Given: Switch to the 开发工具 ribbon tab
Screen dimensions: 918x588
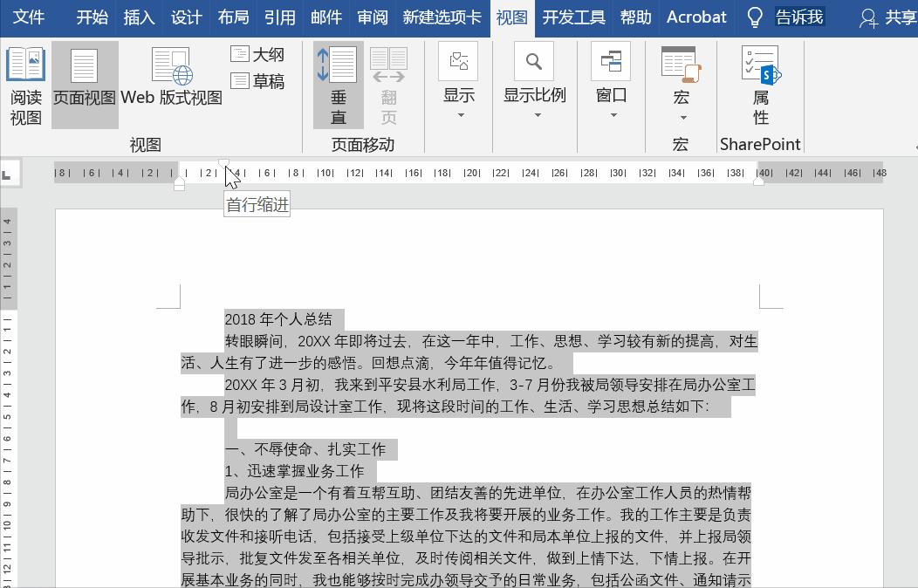Looking at the screenshot, I should pyautogui.click(x=573, y=17).
